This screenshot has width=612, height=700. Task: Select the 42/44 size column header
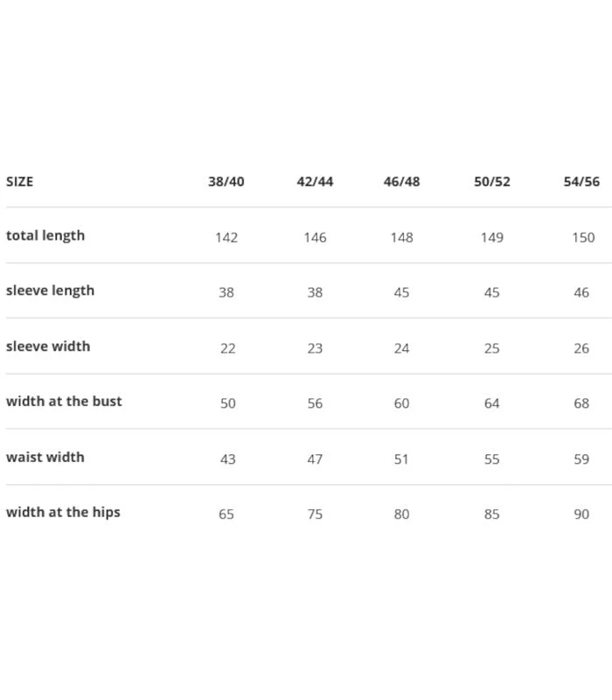click(315, 182)
